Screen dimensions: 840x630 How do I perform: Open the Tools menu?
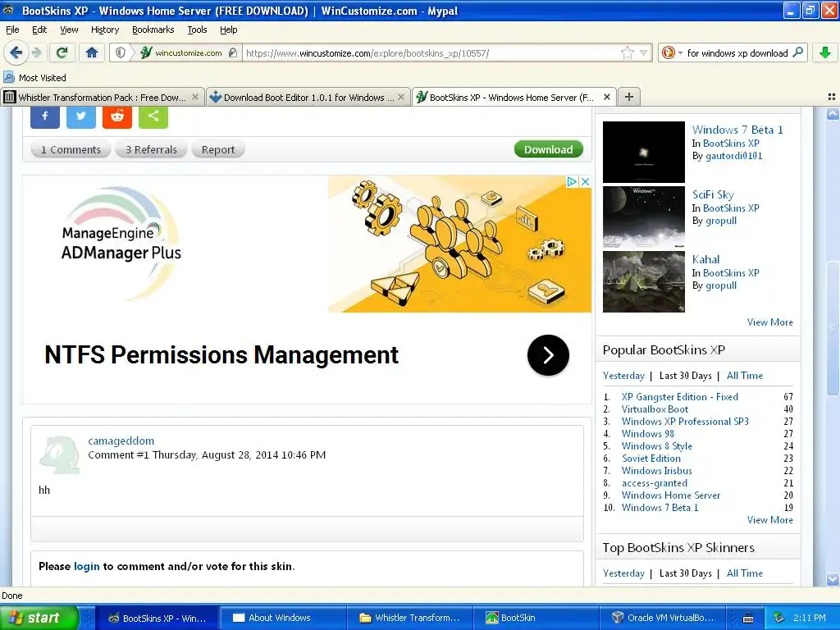tap(197, 30)
